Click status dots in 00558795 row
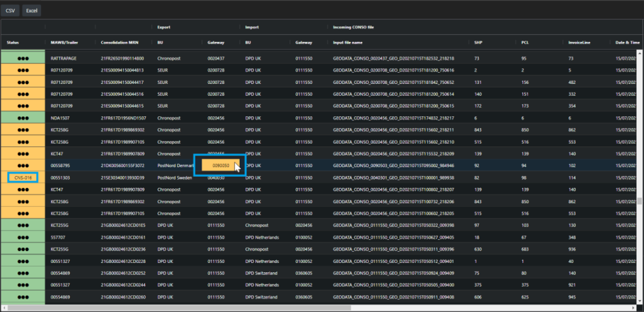This screenshot has height=312, width=644. 23,166
